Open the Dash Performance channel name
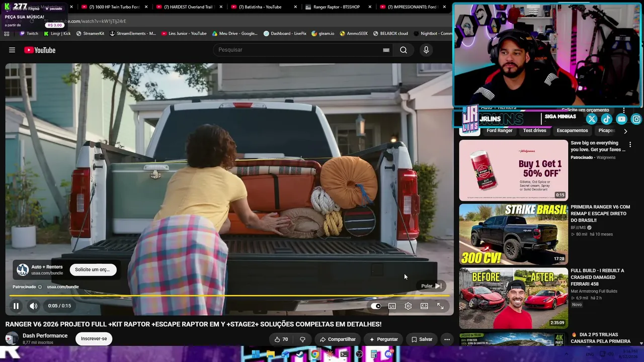 tap(45, 336)
